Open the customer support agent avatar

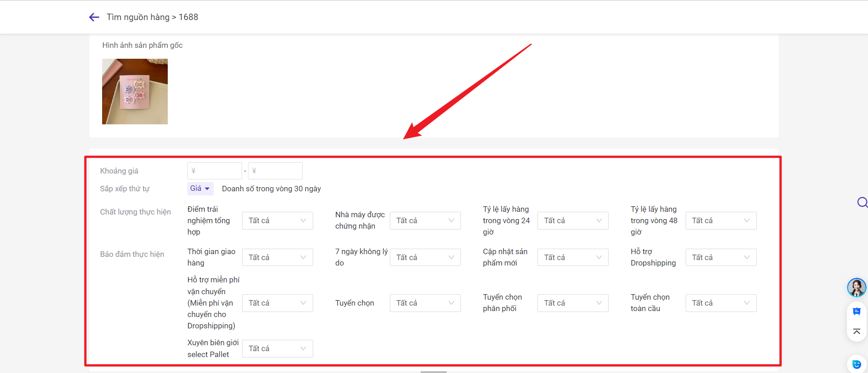856,287
